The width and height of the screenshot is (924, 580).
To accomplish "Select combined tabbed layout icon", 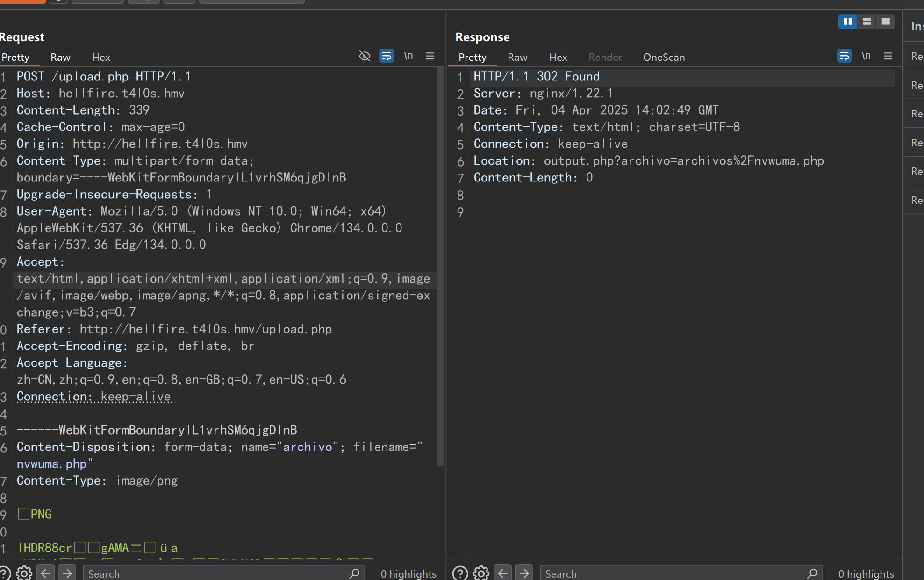I will (885, 22).
